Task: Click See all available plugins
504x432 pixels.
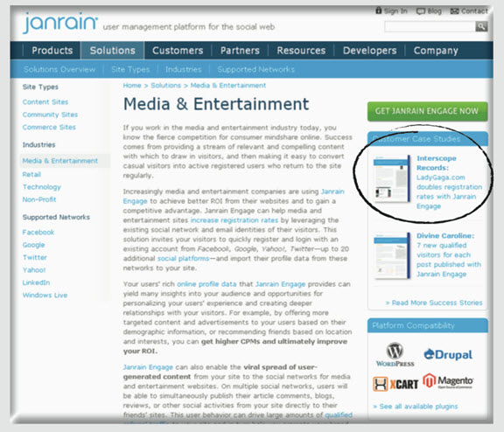Action: (416, 407)
